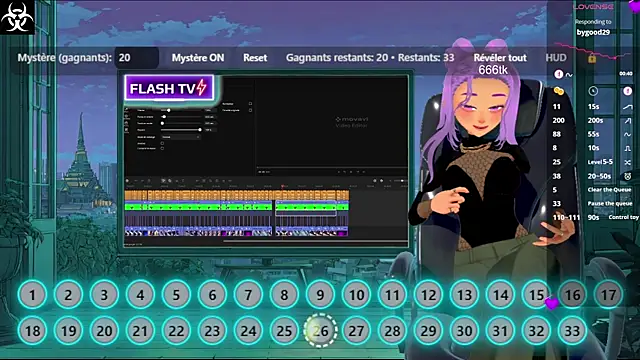Image resolution: width=640 pixels, height=360 pixels.
Task: Pick number circle 3
Action: [x=104, y=294]
